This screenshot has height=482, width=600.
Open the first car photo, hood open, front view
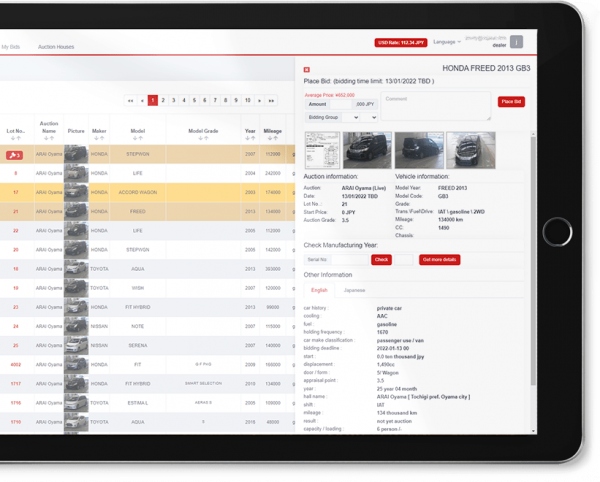[x=367, y=150]
